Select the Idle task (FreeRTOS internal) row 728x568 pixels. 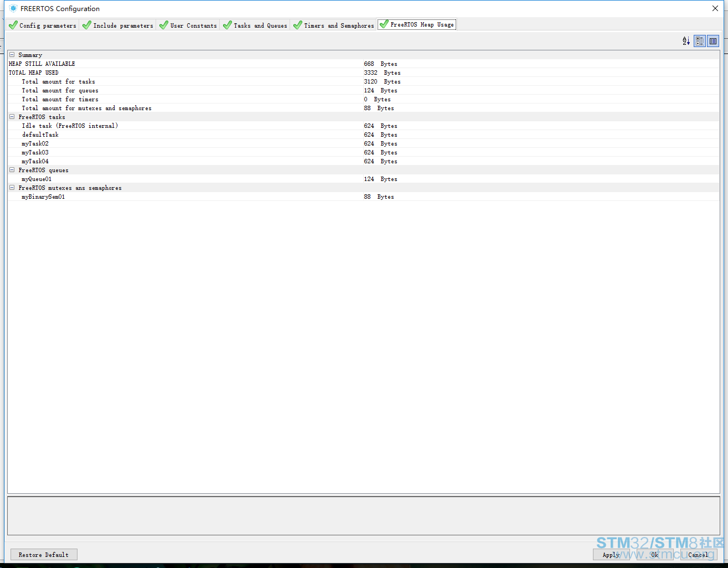click(x=363, y=126)
